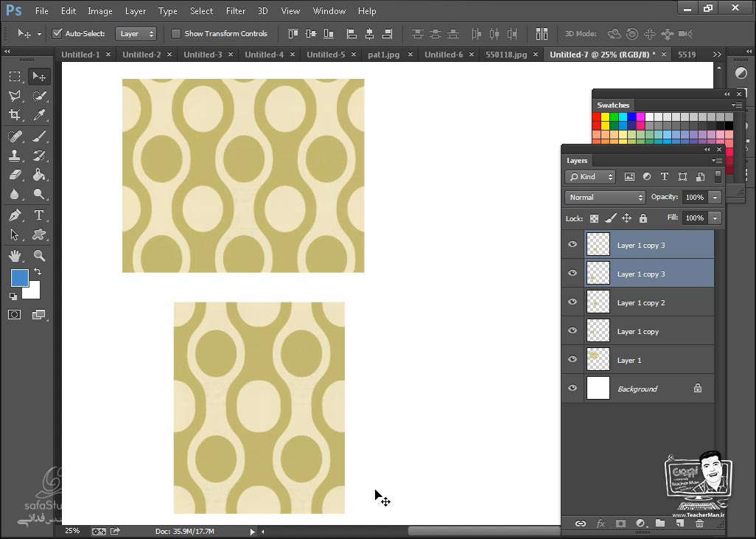Select the Blur tool
The width and height of the screenshot is (756, 539).
coord(15,194)
